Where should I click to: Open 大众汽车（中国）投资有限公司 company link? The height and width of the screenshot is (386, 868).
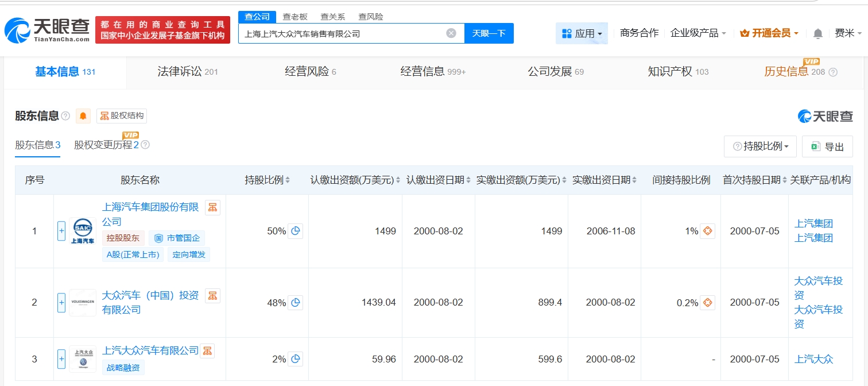point(150,303)
